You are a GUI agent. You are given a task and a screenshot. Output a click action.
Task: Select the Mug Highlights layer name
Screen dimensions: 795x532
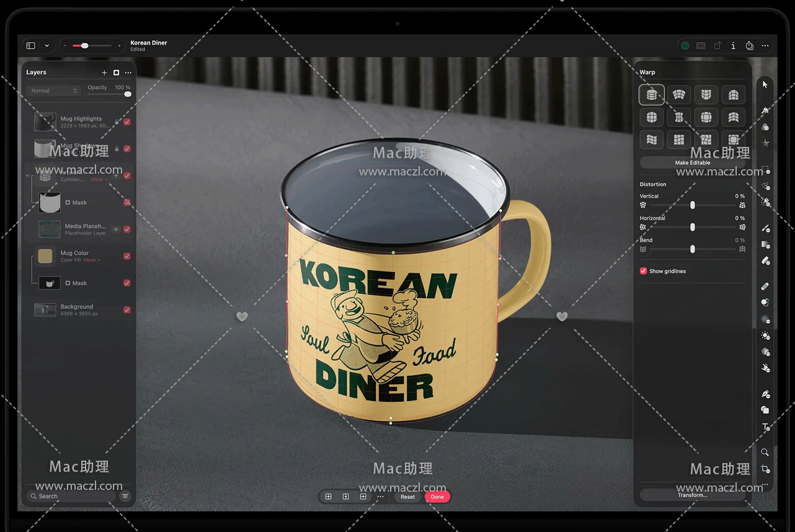coord(81,118)
